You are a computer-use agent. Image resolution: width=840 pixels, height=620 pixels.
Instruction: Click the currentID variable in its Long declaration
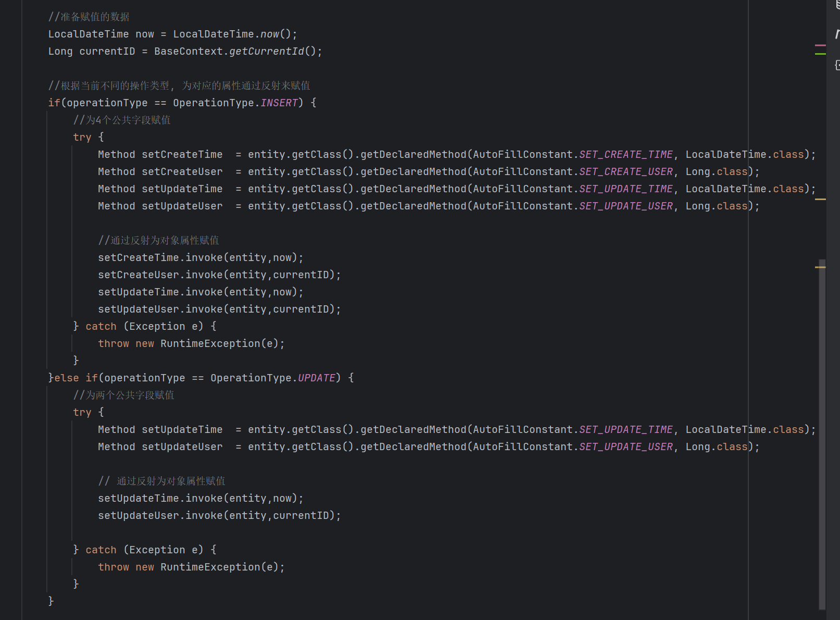click(x=107, y=51)
